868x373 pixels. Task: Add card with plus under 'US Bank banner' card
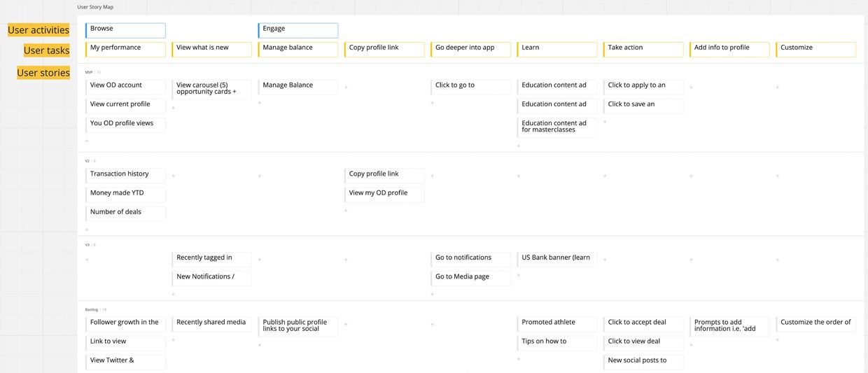(519, 276)
